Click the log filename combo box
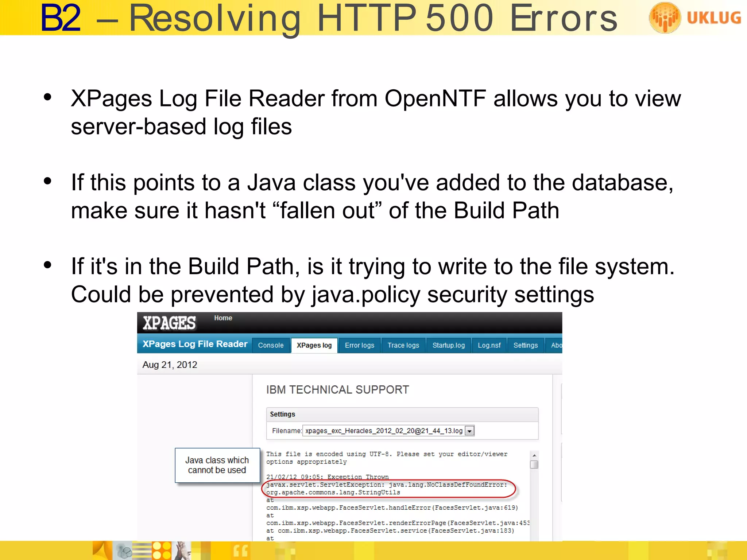This screenshot has width=747, height=560. click(388, 431)
